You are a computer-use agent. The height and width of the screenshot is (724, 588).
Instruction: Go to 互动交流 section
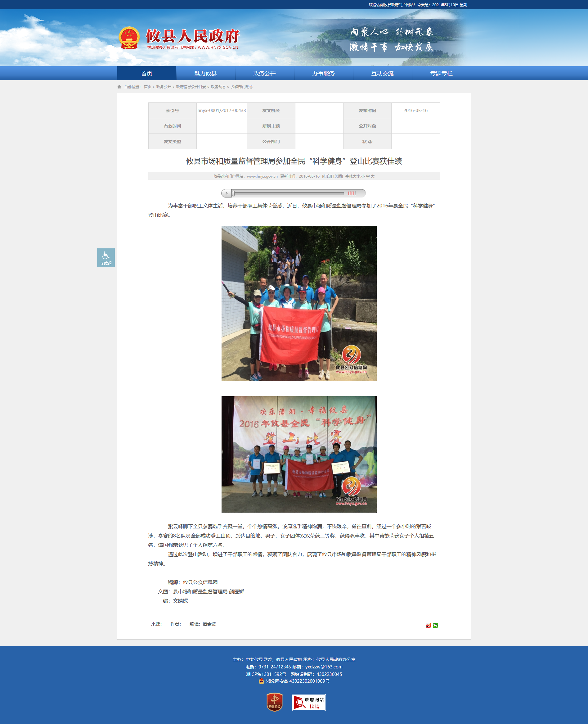point(382,73)
